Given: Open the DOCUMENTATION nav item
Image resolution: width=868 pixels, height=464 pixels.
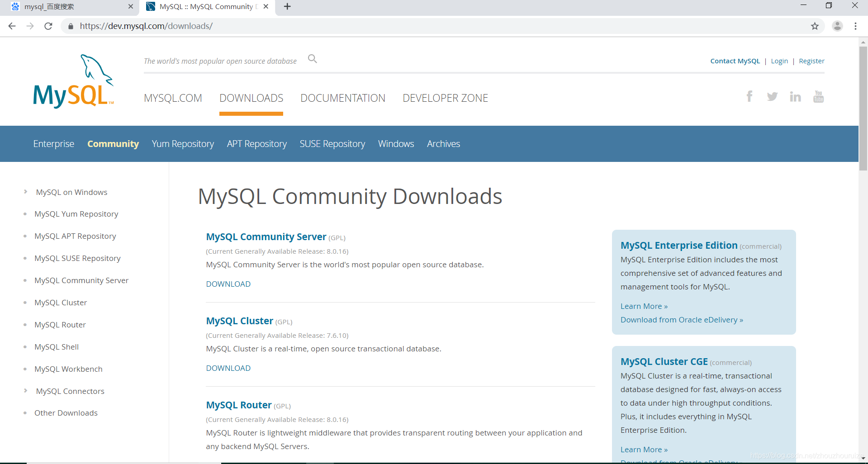Looking at the screenshot, I should [x=343, y=98].
